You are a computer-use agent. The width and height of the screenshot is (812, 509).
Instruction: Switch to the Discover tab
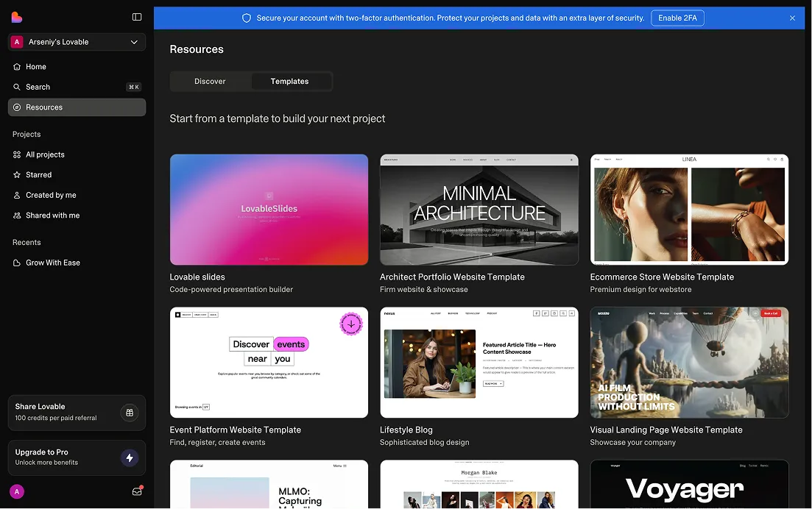pyautogui.click(x=210, y=81)
